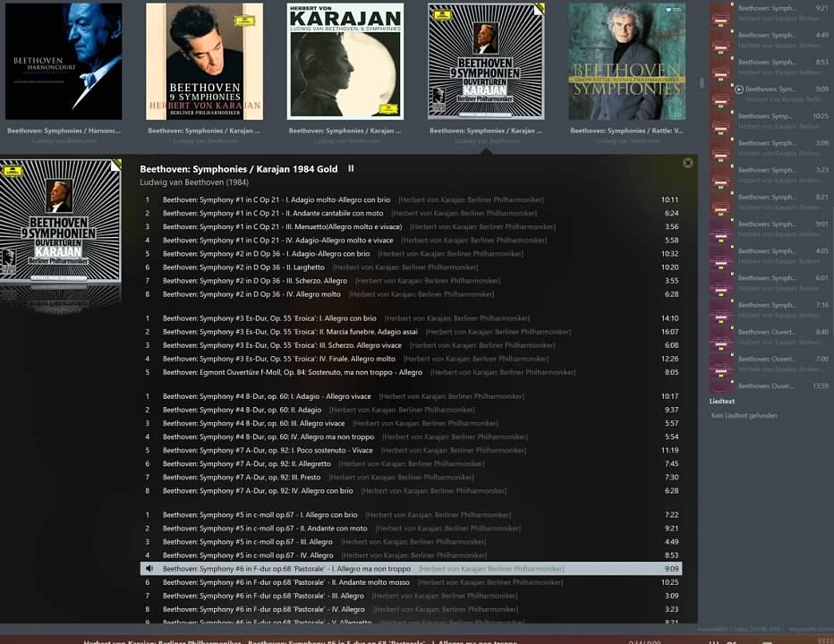Select the 'Beethoven: Ouvert...' 8:40 queue entry
Viewport: 834px width, 644px height.
click(769, 337)
